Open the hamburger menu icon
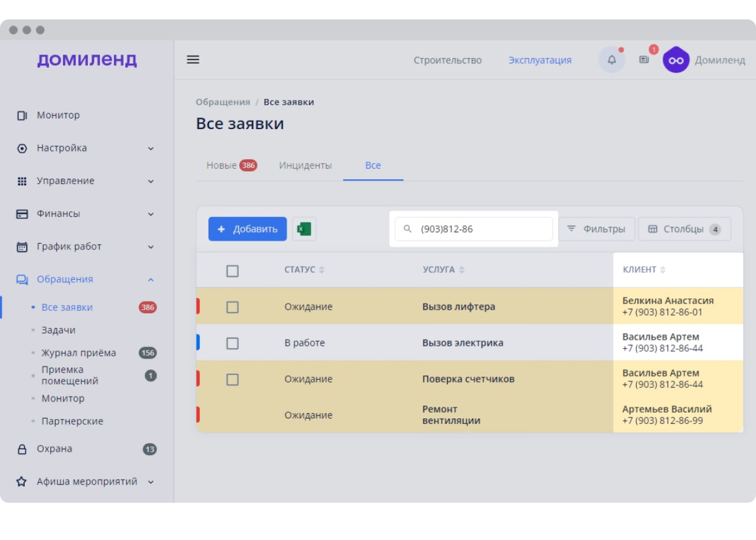The image size is (756, 540). (193, 59)
